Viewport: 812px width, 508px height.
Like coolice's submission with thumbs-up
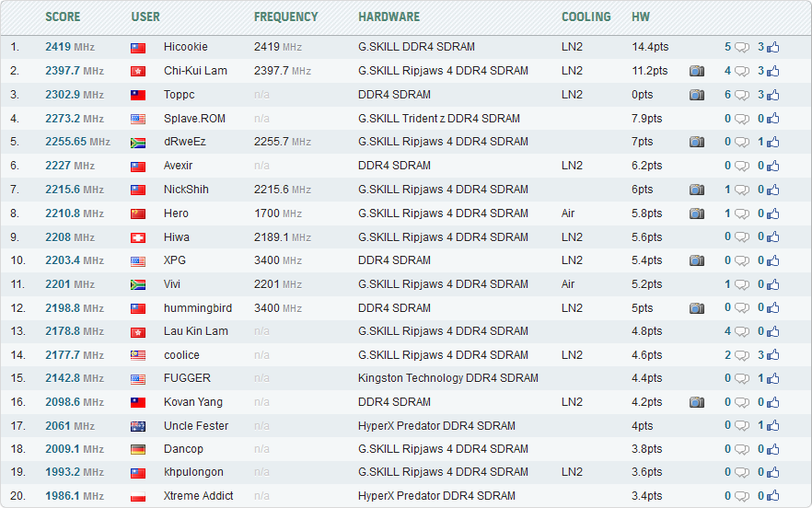click(772, 355)
